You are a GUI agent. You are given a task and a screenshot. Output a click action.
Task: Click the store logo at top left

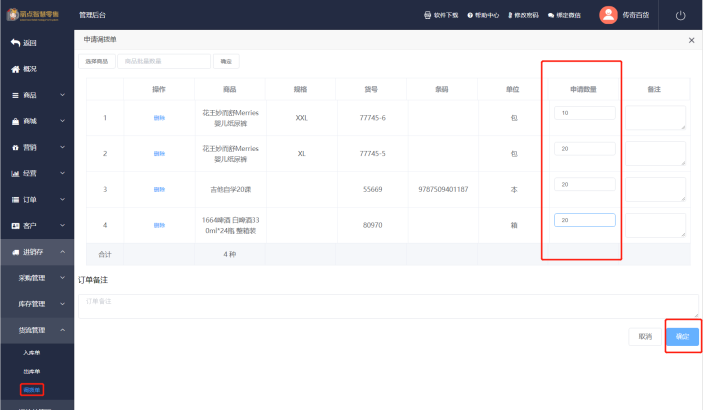[32, 15]
